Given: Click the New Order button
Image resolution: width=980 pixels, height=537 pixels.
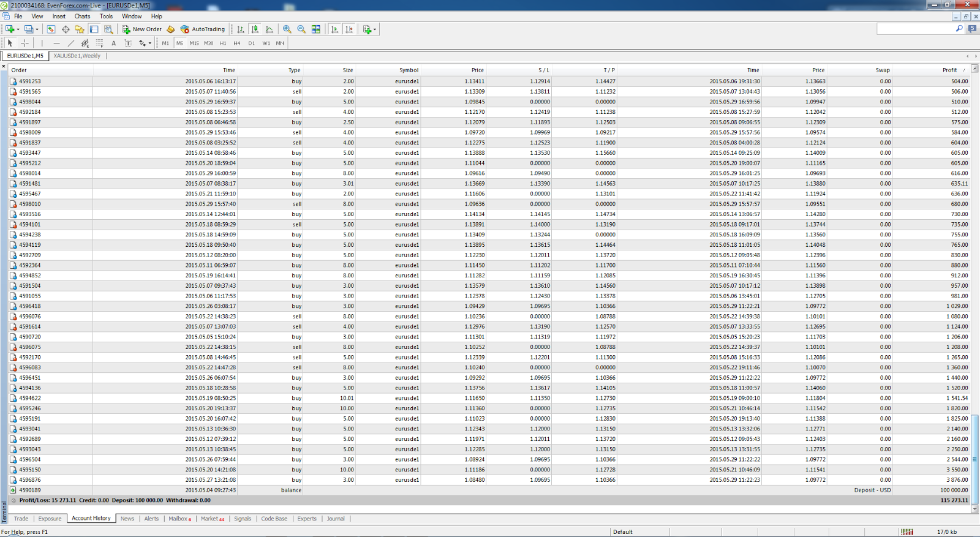Looking at the screenshot, I should coord(141,29).
